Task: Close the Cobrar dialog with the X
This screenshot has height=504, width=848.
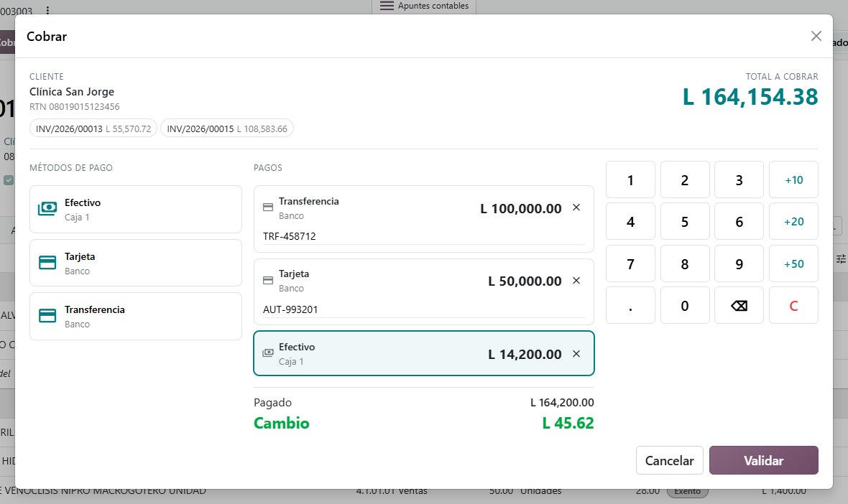Action: pyautogui.click(x=816, y=36)
